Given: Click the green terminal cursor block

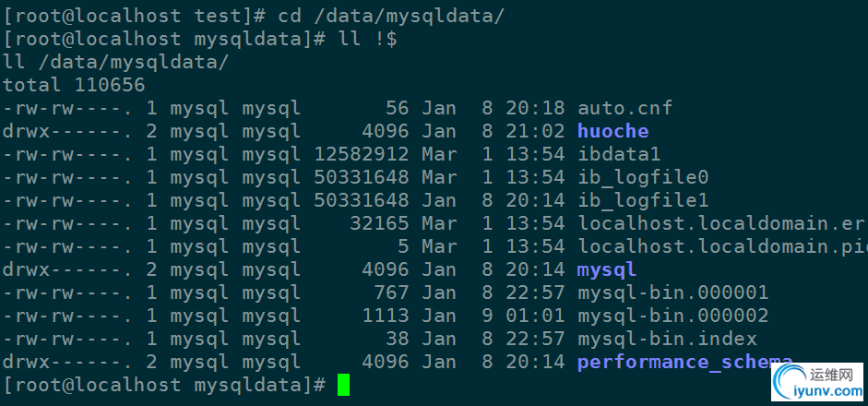Looking at the screenshot, I should click(x=343, y=385).
